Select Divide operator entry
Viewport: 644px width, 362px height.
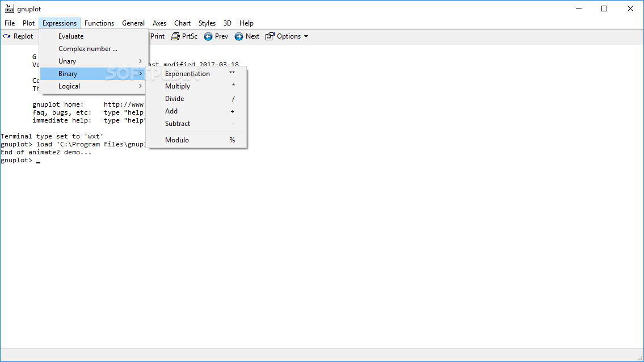point(197,99)
